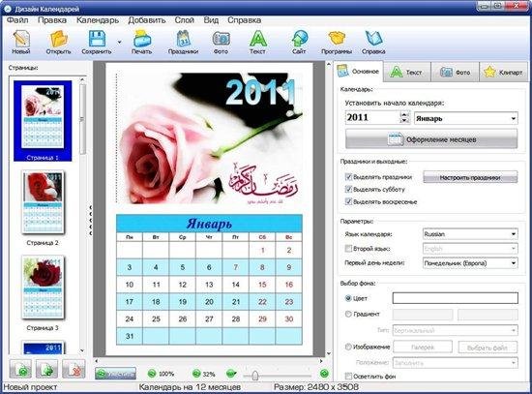This screenshot has width=532, height=394.
Task: Toggle the Выделять субботу checkbox
Action: [x=348, y=189]
